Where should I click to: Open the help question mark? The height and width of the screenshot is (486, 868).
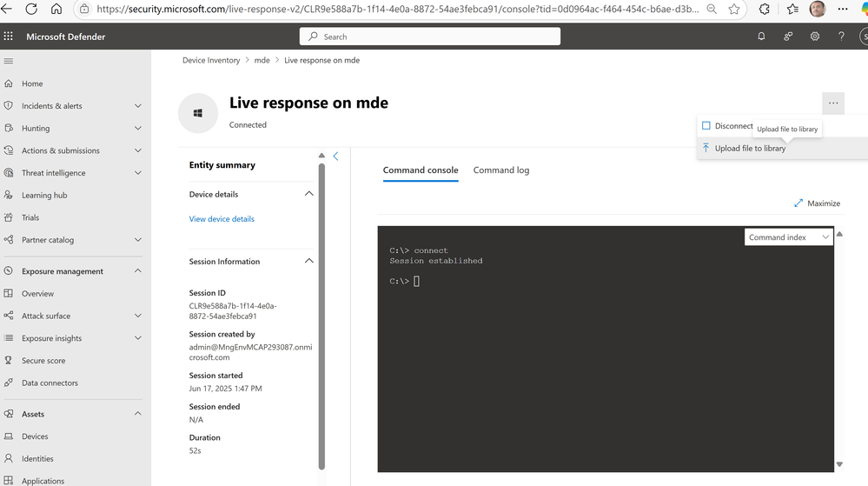click(x=841, y=36)
